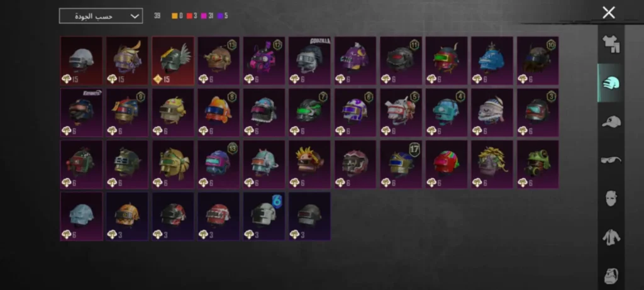Open the backpack category icon
The height and width of the screenshot is (290, 644).
point(611,276)
